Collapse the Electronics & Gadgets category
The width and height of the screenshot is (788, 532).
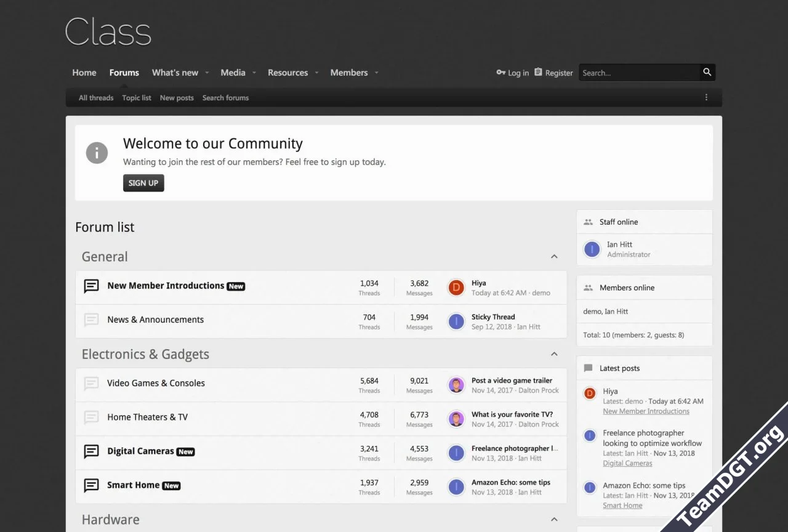click(x=554, y=354)
